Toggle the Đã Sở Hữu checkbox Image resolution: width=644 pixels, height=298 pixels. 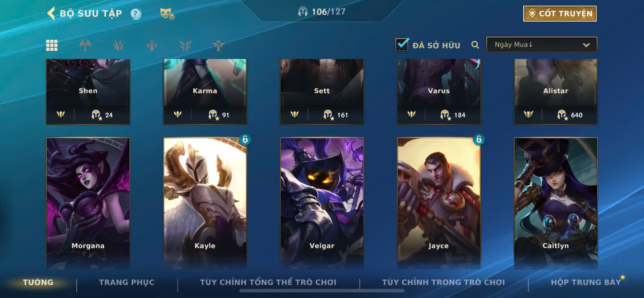click(402, 45)
